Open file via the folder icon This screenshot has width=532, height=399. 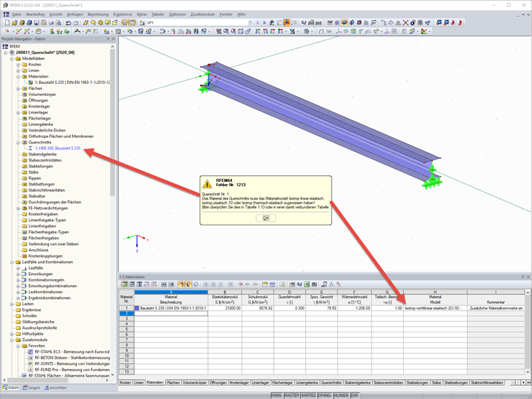15,22
